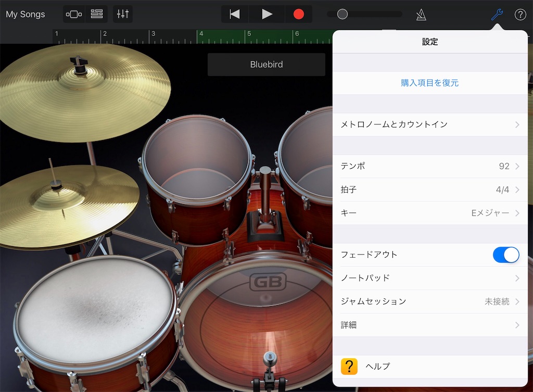Switch to Tracks view icon
533x392 pixels.
click(x=96, y=14)
